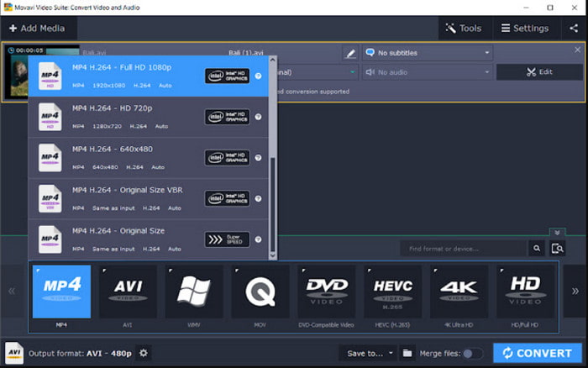Image resolution: width=588 pixels, height=368 pixels.
Task: Click the preset list scroll down arrow
Action: pyautogui.click(x=273, y=256)
